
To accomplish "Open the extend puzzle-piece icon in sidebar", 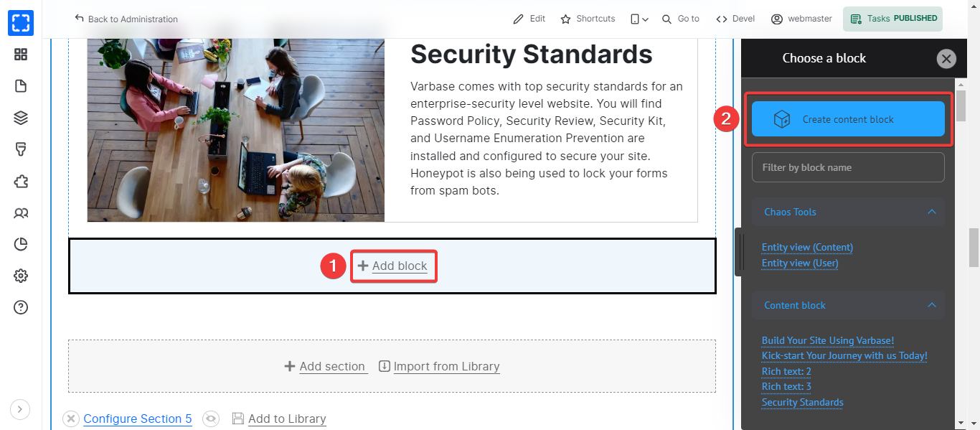I will (x=21, y=182).
